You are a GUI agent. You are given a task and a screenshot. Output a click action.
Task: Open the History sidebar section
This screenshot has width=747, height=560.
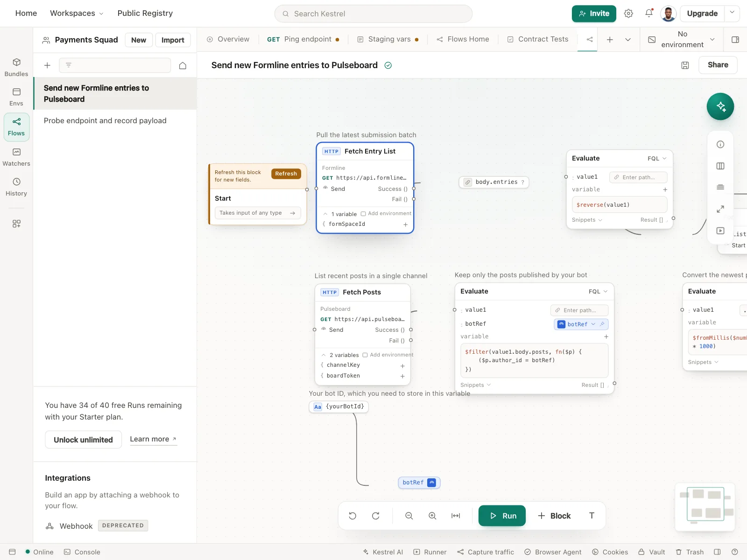click(16, 187)
